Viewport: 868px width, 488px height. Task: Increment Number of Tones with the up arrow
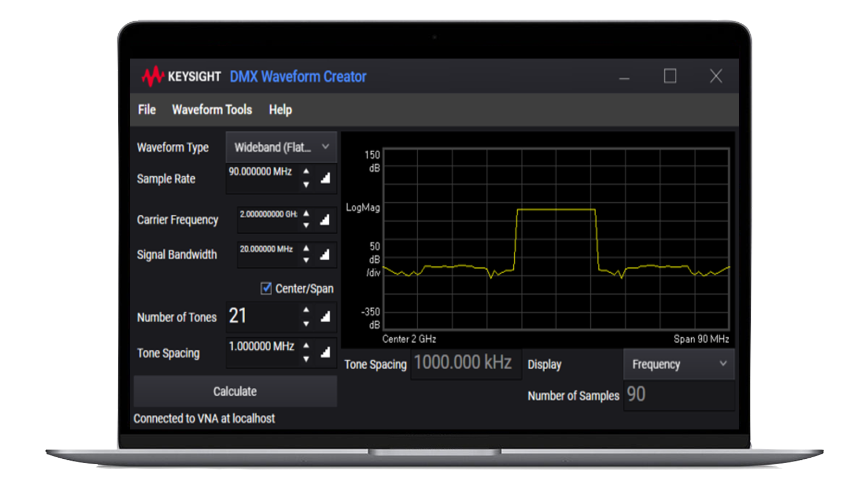pos(306,311)
